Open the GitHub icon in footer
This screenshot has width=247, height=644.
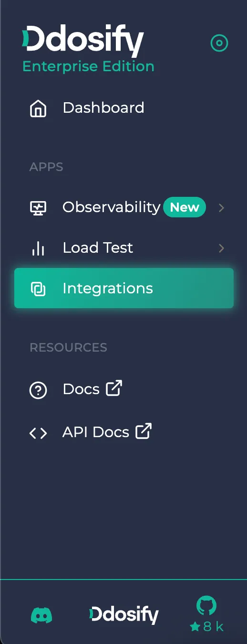pos(206,606)
